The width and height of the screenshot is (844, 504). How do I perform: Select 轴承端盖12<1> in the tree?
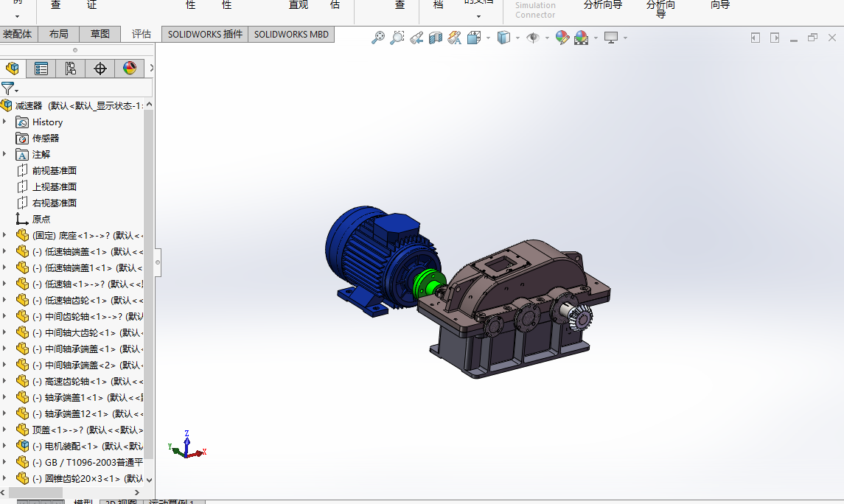(x=88, y=413)
